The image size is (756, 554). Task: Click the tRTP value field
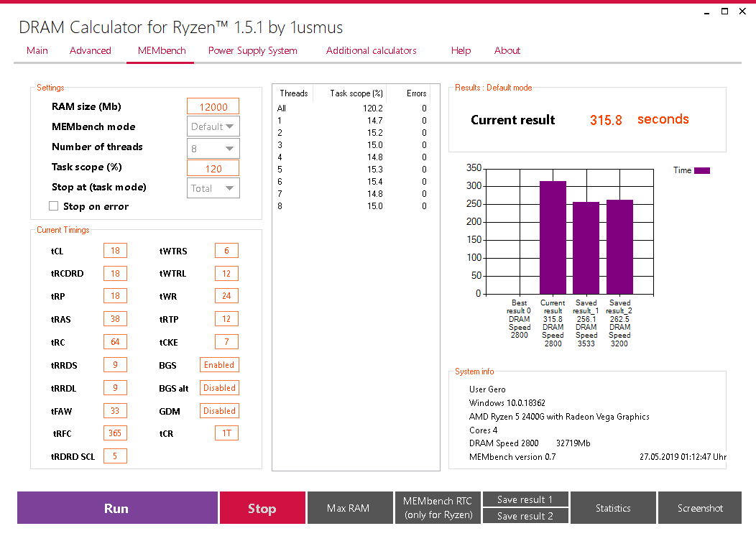coord(226,319)
